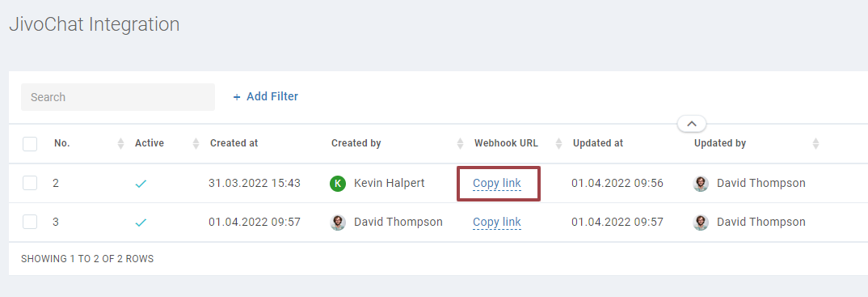Click the Active checkmark in row 2
Image resolution: width=868 pixels, height=297 pixels.
point(141,184)
